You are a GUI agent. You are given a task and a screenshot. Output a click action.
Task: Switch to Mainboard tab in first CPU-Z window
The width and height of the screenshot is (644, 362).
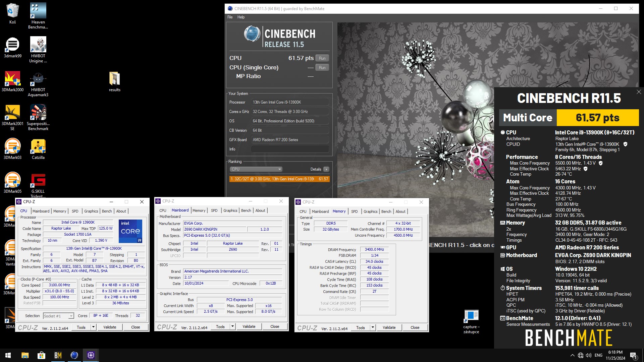[x=41, y=211]
